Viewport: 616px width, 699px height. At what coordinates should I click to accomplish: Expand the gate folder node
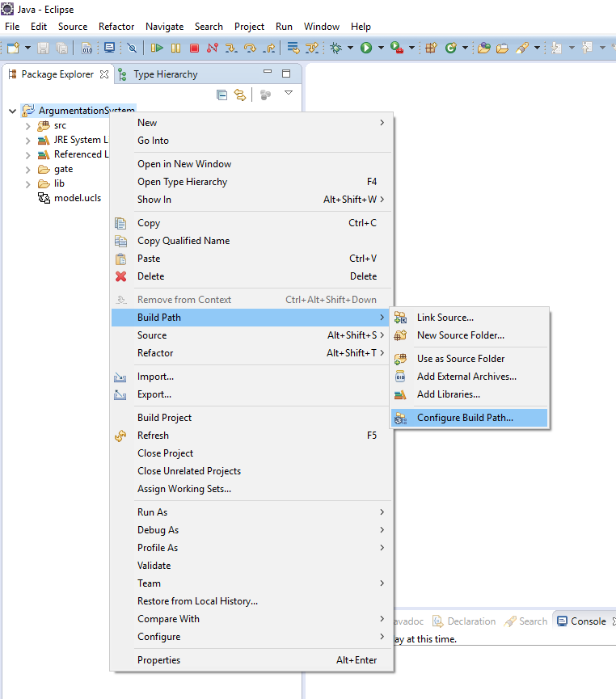point(27,170)
